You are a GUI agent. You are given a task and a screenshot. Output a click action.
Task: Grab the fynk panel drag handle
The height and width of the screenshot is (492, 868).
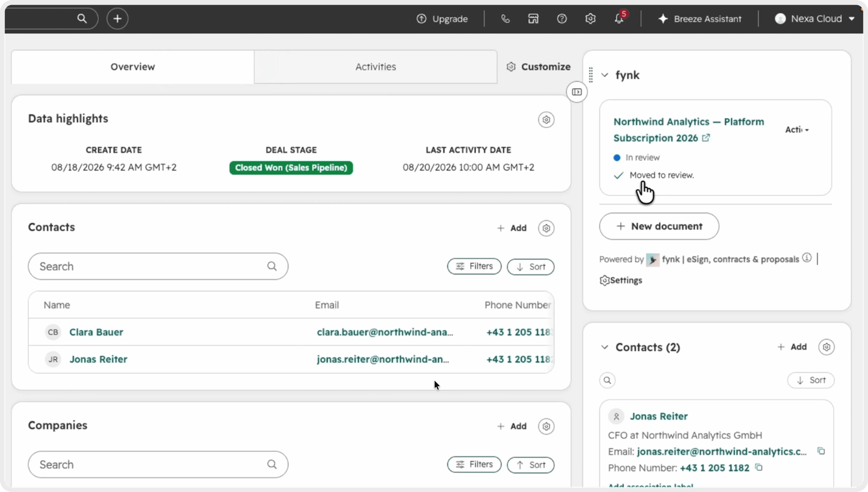coord(591,75)
